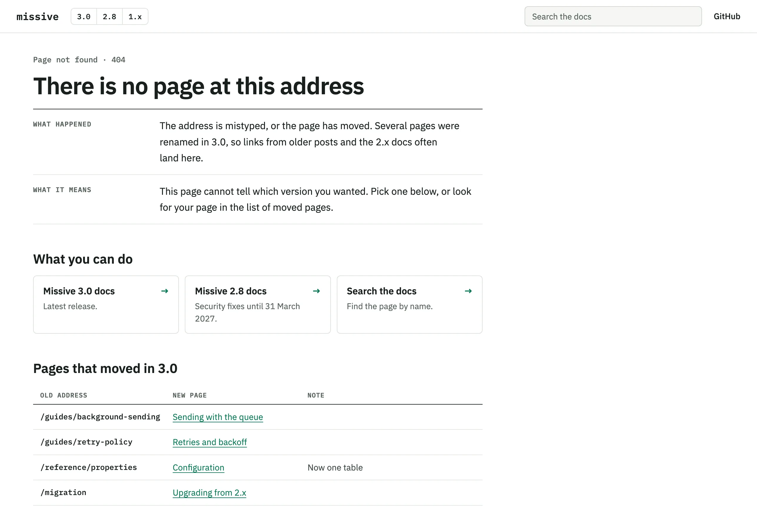Click the arrow icon on Missive 3.0 docs card
Image resolution: width=757 pixels, height=532 pixels.
164,291
